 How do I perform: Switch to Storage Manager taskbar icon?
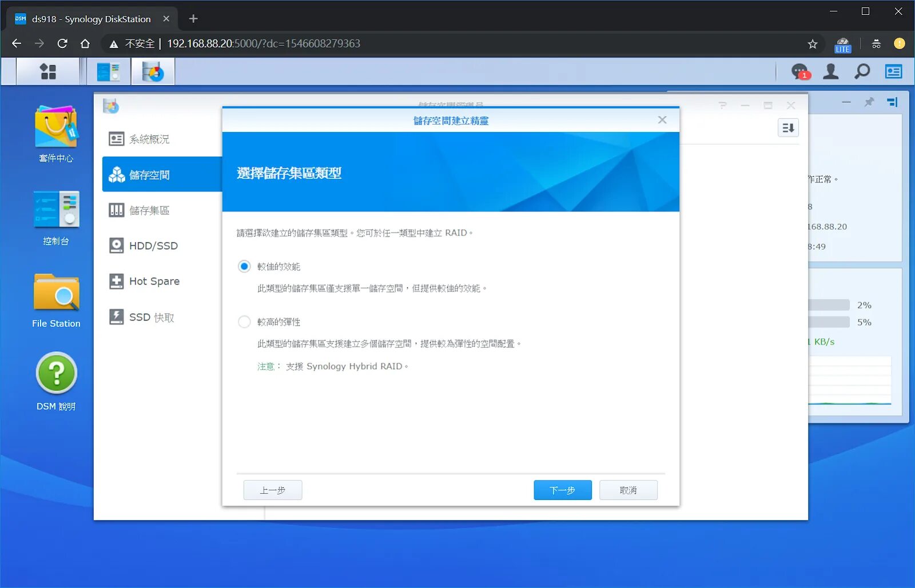click(153, 72)
